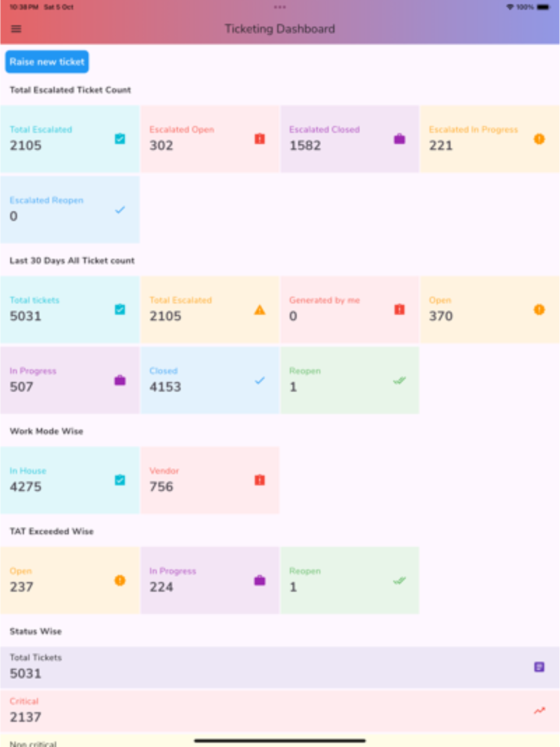Select the Vendor 756 card
The width and height of the screenshot is (560, 747).
tap(210, 480)
